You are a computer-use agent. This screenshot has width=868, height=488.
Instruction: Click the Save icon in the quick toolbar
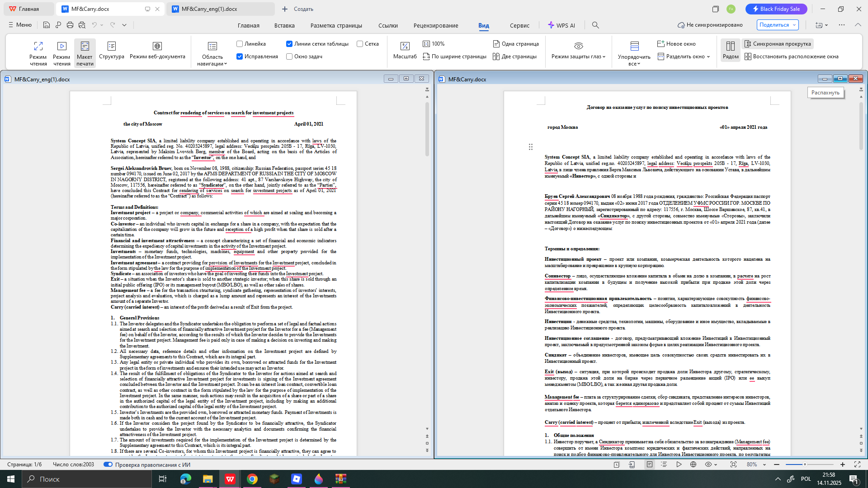(x=46, y=25)
